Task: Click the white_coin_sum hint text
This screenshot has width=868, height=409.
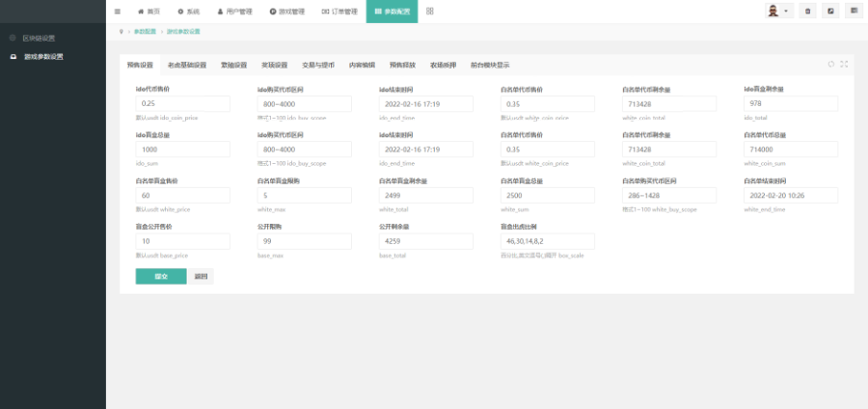Action: (x=765, y=164)
